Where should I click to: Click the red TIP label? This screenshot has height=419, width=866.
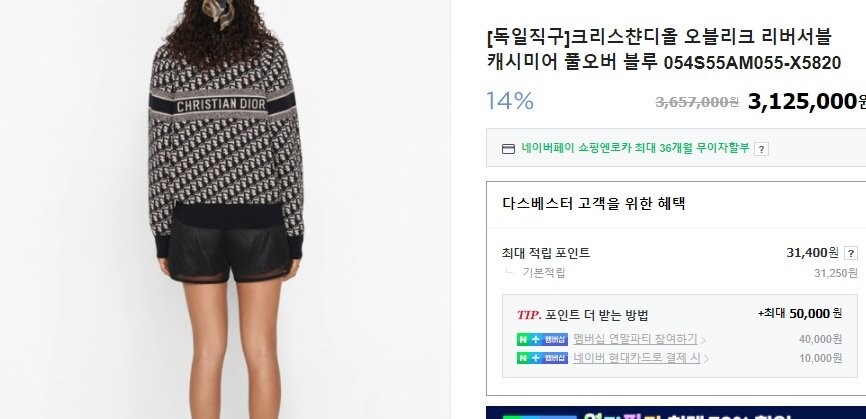pyautogui.click(x=529, y=315)
